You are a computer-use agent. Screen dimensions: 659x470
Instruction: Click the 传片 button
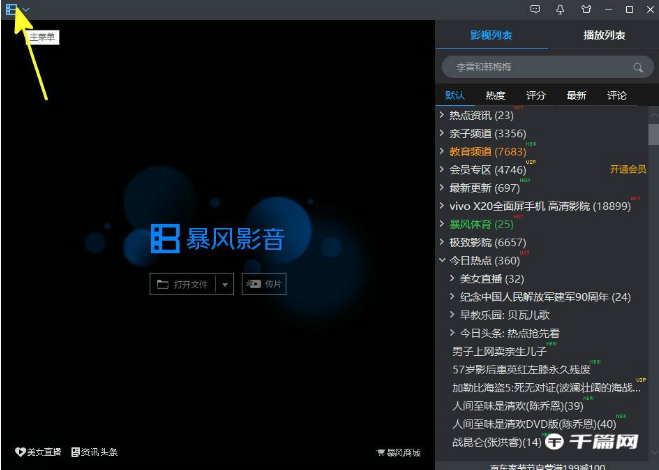click(264, 284)
